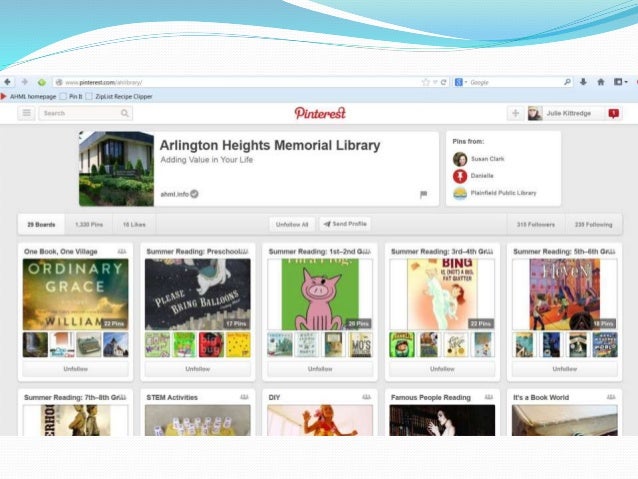Click Pinterest search magnifier icon

point(125,113)
